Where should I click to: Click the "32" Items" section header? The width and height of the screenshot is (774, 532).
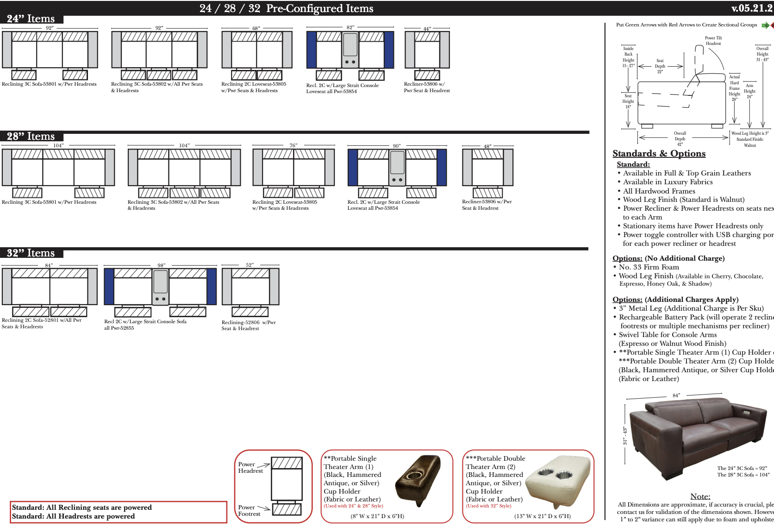pyautogui.click(x=31, y=253)
